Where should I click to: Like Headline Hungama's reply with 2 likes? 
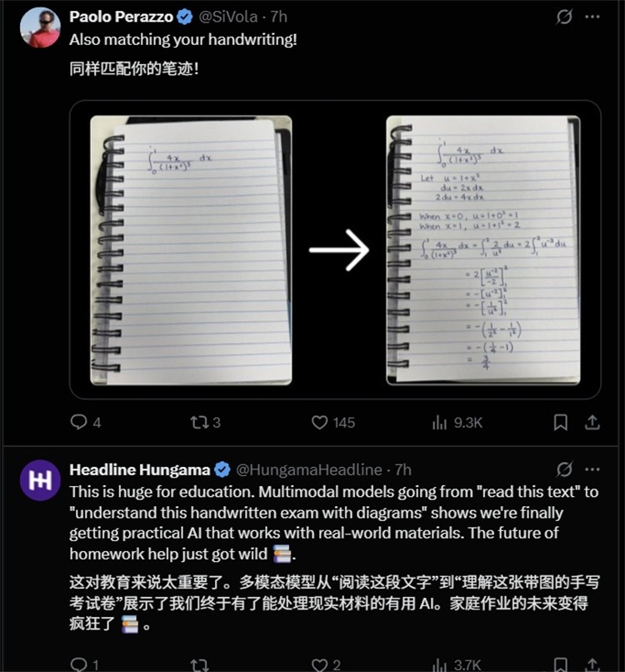(x=326, y=664)
